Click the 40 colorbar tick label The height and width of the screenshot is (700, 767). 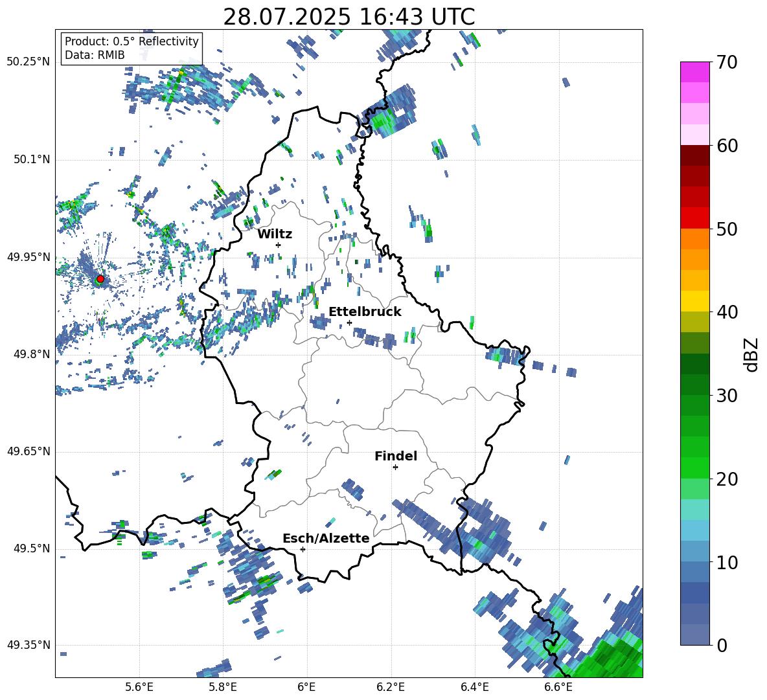(727, 312)
